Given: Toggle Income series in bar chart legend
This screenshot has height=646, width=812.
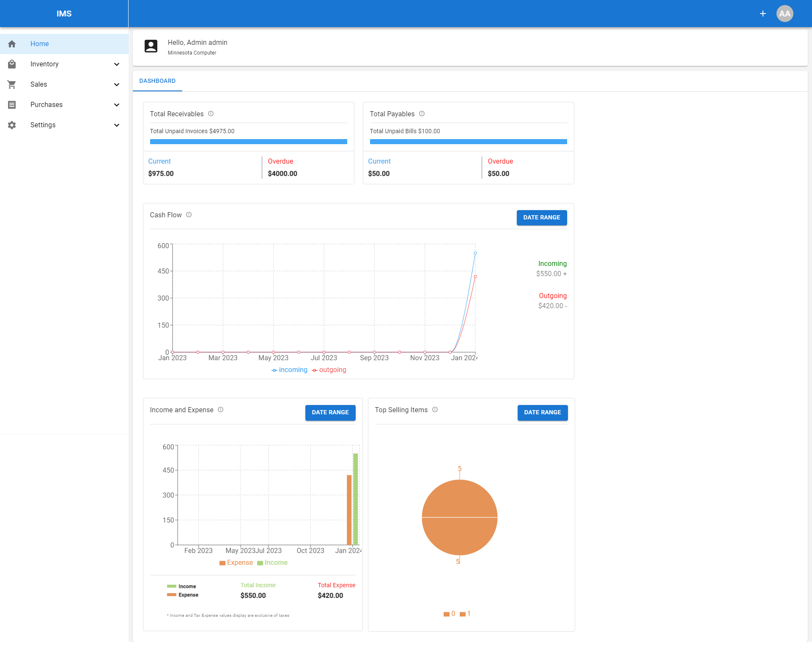Looking at the screenshot, I should point(272,563).
